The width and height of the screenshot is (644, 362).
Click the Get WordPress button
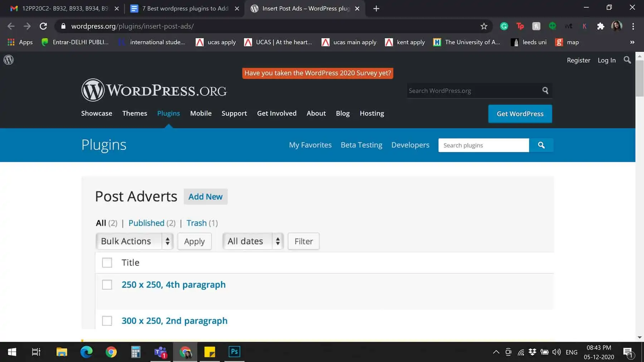click(520, 114)
